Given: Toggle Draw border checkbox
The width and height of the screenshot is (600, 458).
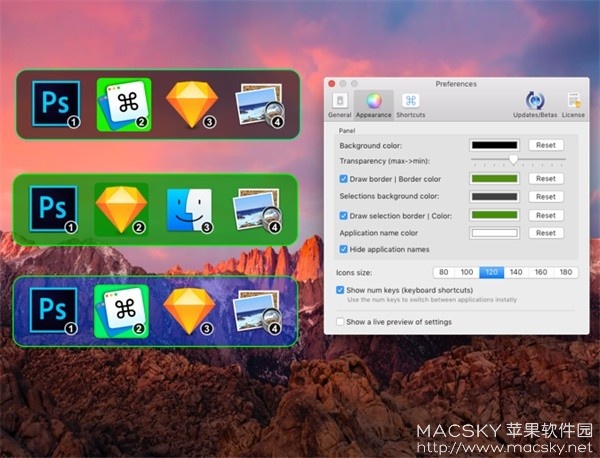Looking at the screenshot, I should (343, 179).
